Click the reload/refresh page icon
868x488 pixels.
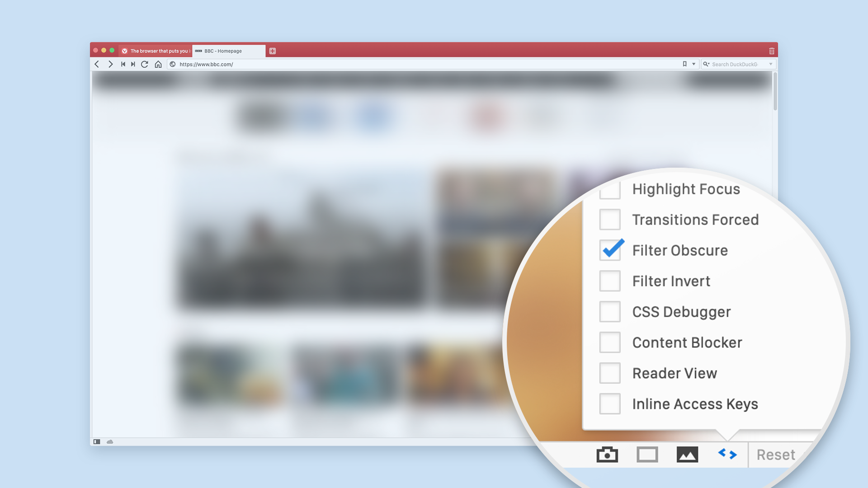click(x=145, y=64)
